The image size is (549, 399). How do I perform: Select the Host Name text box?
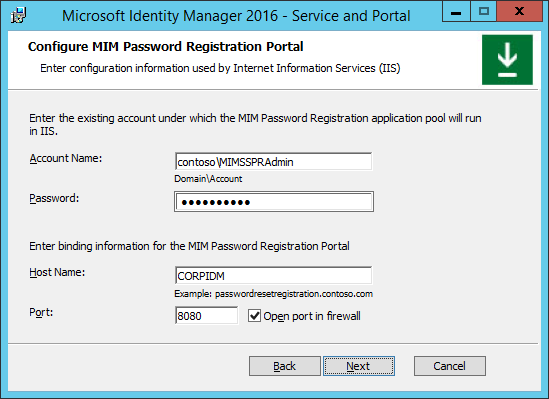(273, 276)
